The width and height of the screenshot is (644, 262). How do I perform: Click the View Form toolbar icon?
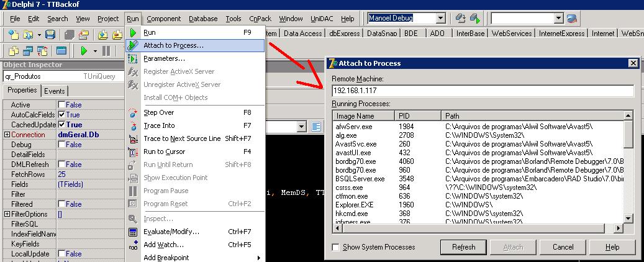click(x=28, y=51)
